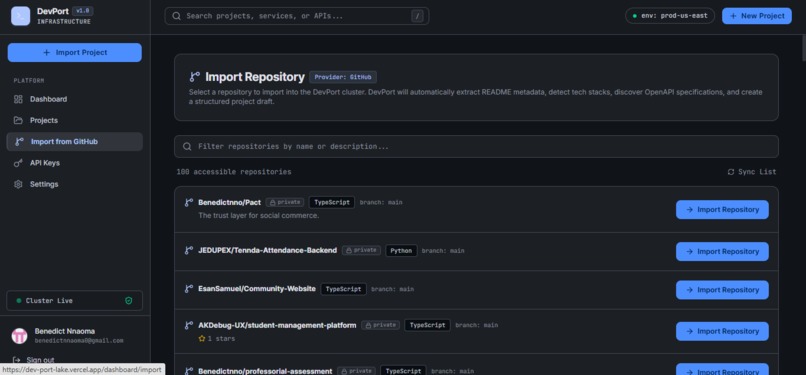Click the Dashboard grid icon
The image size is (806, 375).
click(x=19, y=99)
